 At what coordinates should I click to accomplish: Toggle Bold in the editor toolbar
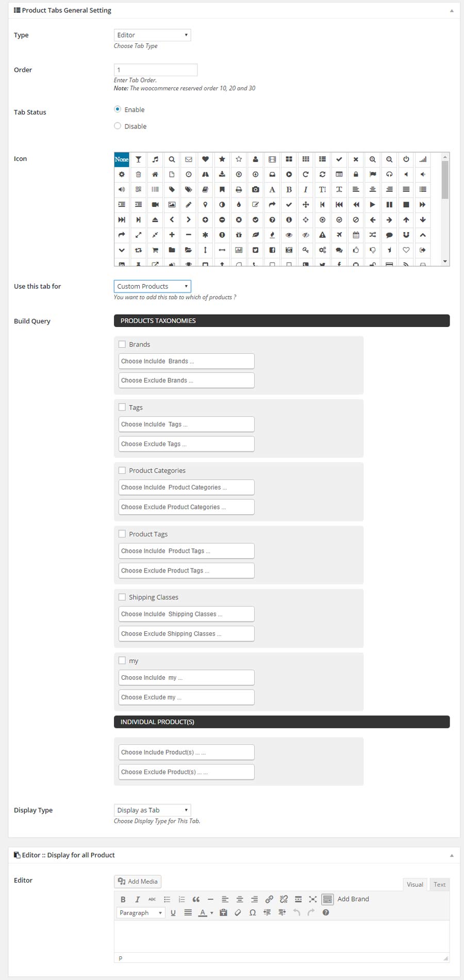coord(123,899)
